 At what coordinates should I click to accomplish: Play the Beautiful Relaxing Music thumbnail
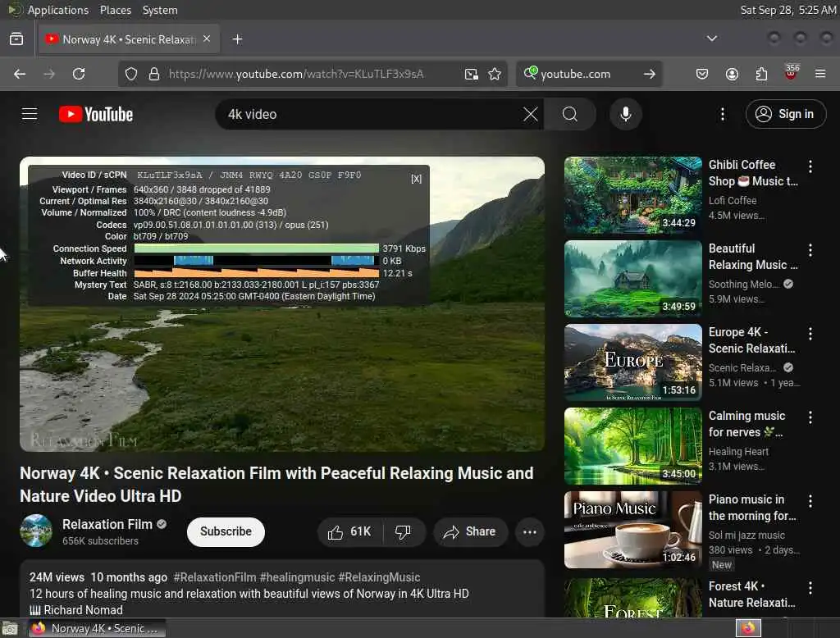pos(632,279)
